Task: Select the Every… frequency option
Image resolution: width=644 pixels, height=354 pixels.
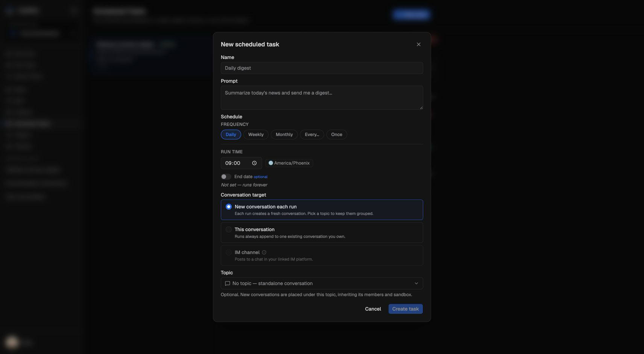Action: point(312,135)
